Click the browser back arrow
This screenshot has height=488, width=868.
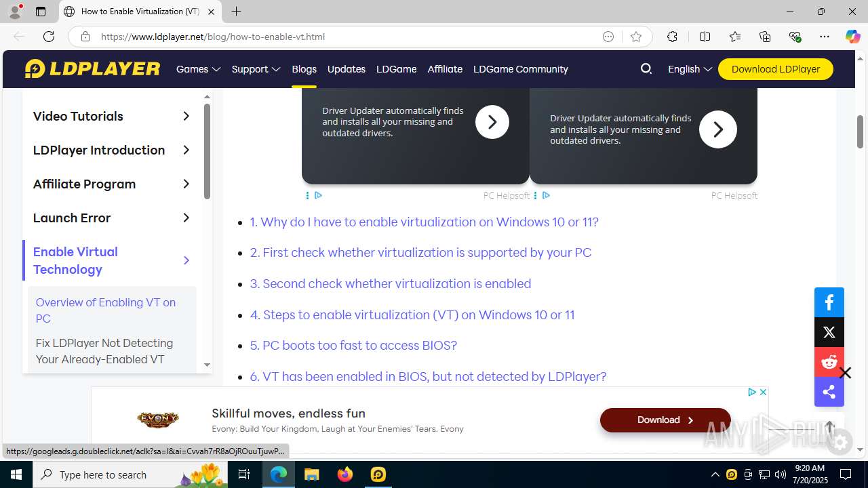[19, 37]
